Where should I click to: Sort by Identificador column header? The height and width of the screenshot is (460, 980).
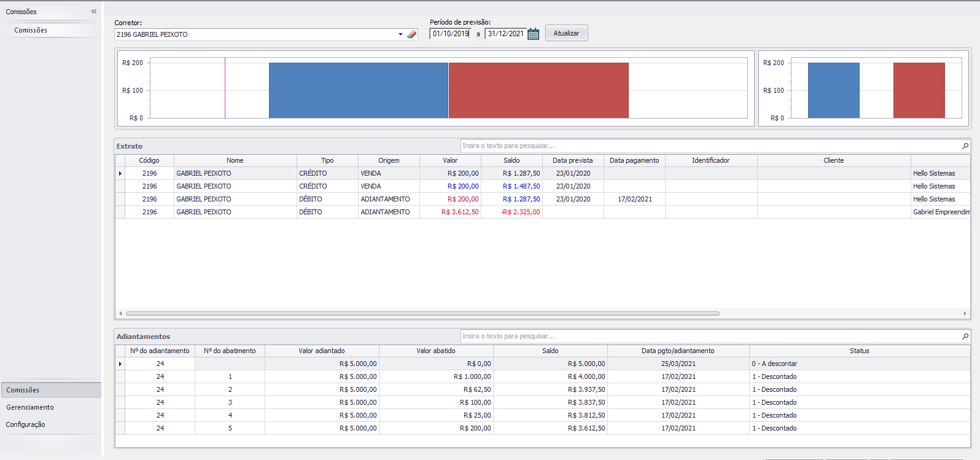pos(711,160)
